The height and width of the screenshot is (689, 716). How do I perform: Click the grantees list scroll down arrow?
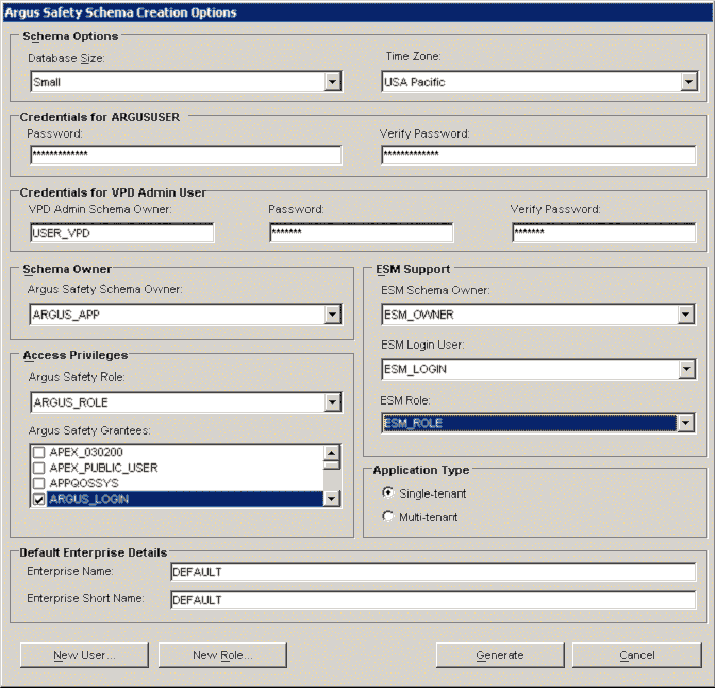[x=332, y=499]
